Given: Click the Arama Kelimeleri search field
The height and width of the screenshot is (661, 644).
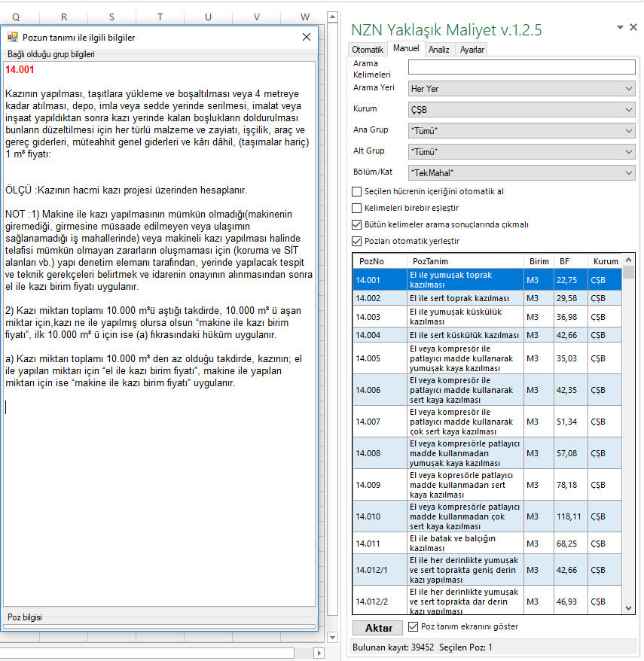Looking at the screenshot, I should point(521,68).
